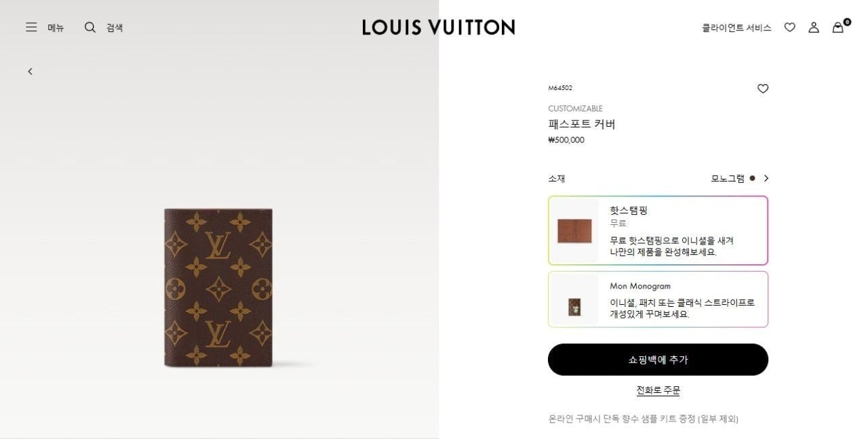Open the wishlist heart in header
The image size is (868, 439).
[x=789, y=27]
